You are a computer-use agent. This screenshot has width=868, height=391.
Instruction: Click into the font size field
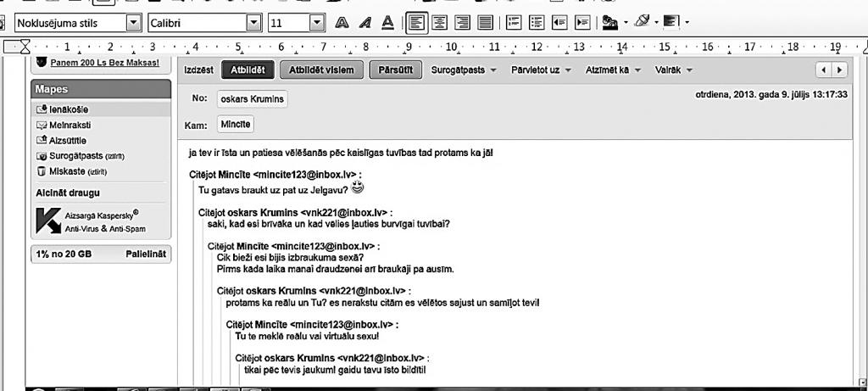[288, 23]
